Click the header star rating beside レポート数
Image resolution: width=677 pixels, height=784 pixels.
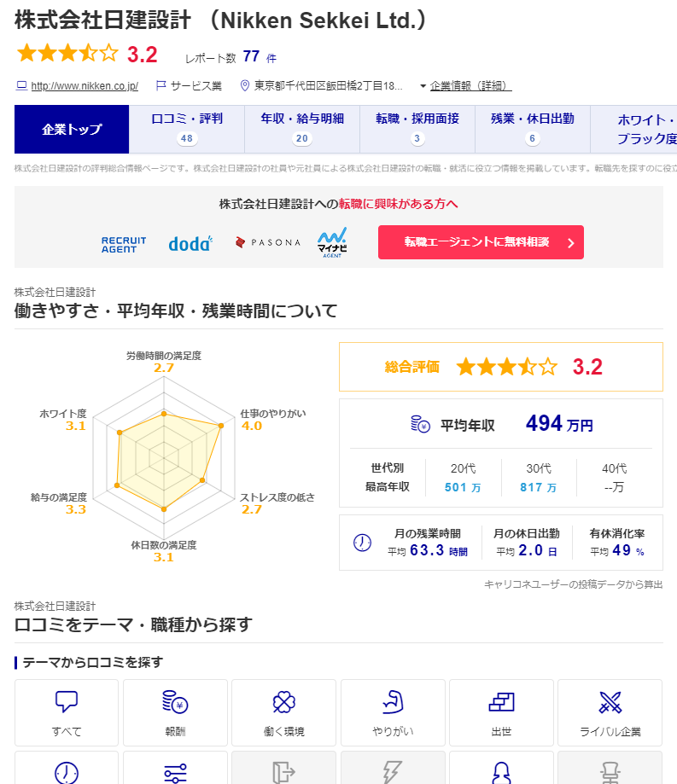pos(67,53)
